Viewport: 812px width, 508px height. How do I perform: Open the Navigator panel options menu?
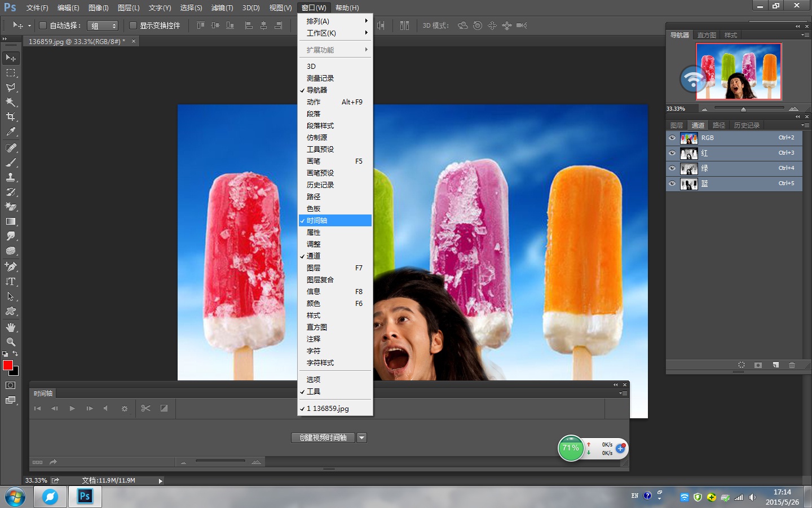[805, 35]
